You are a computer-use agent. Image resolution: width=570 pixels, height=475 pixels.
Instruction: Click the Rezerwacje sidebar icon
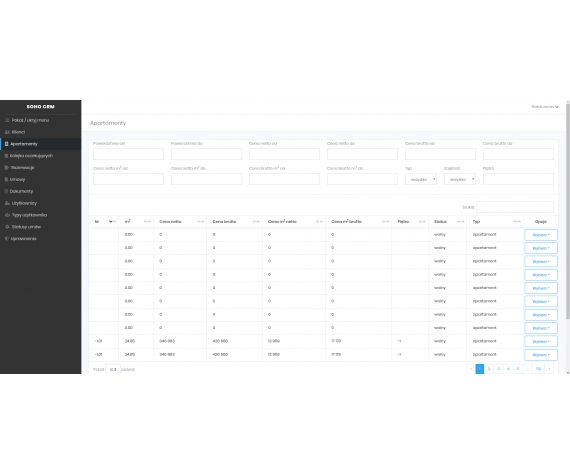pyautogui.click(x=7, y=168)
